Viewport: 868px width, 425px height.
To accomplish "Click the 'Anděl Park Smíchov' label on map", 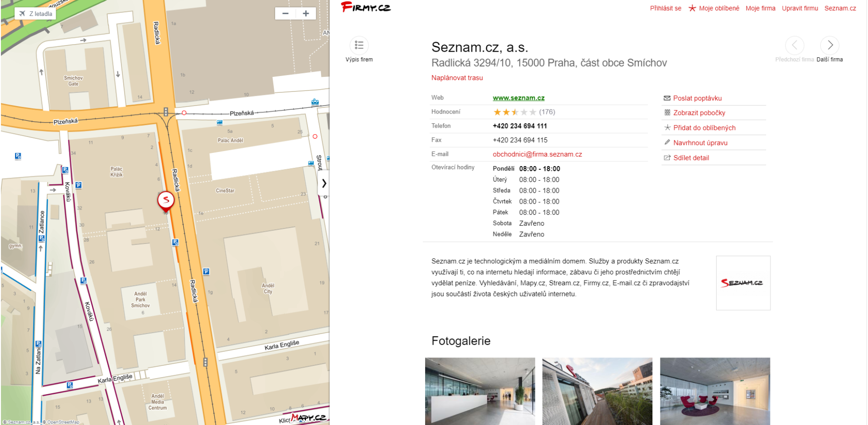I will pyautogui.click(x=141, y=300).
